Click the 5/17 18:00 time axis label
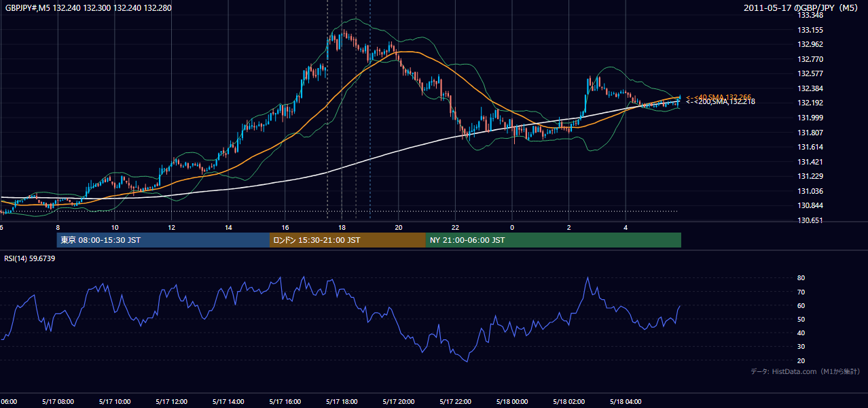This screenshot has height=408, width=868. click(342, 402)
